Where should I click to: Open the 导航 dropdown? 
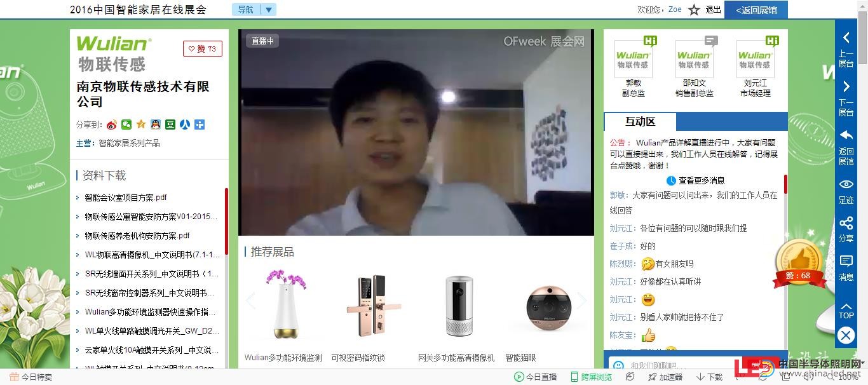(254, 10)
